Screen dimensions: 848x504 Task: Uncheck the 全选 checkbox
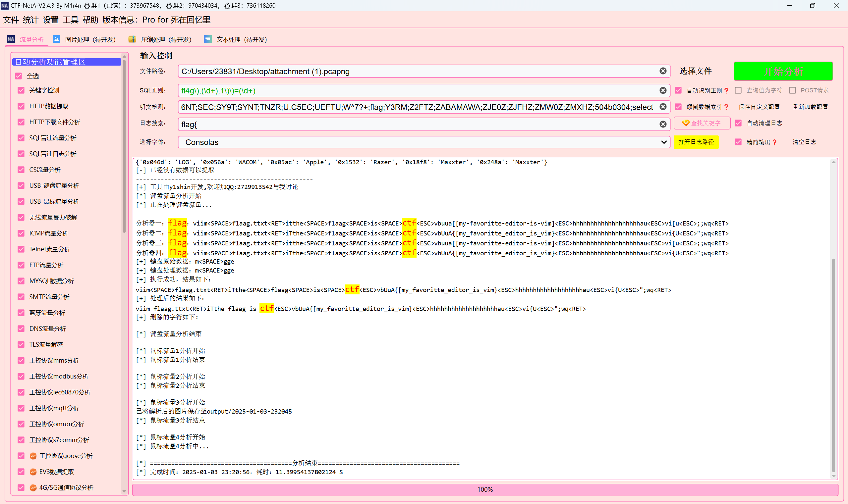(x=18, y=76)
